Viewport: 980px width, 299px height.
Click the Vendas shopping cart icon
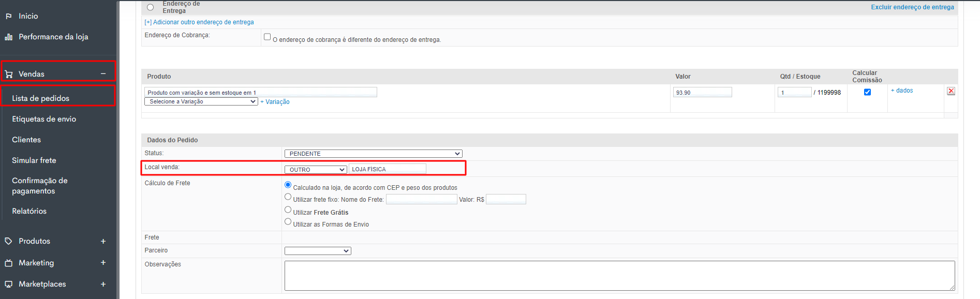coord(8,74)
